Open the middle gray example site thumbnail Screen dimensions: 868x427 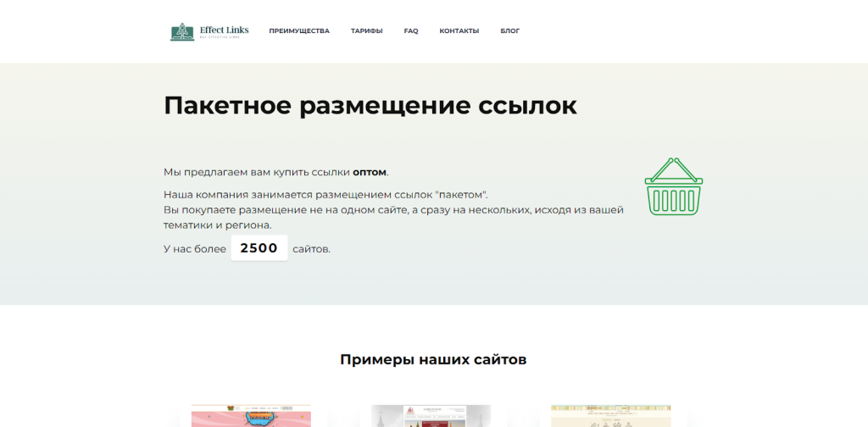pos(431,416)
